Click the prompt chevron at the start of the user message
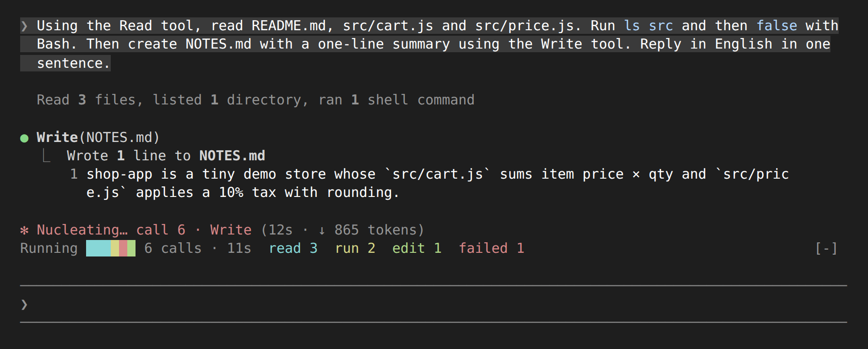The image size is (868, 349). tap(24, 26)
